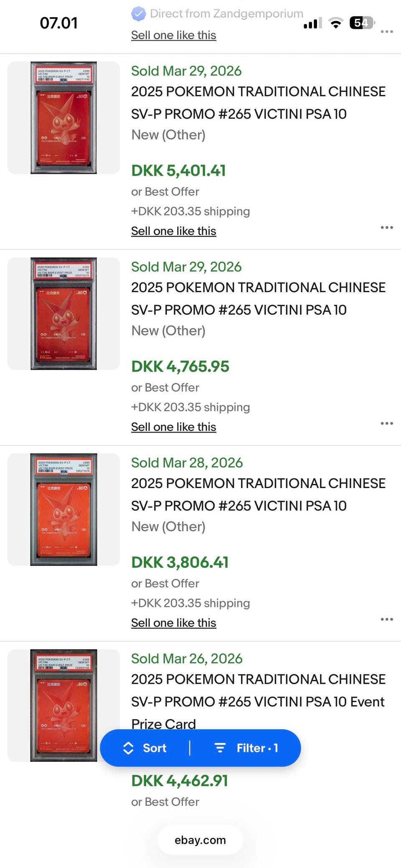
Task: Open the Victini thumbnail sold Mar 26, 2026
Action: [x=63, y=705]
